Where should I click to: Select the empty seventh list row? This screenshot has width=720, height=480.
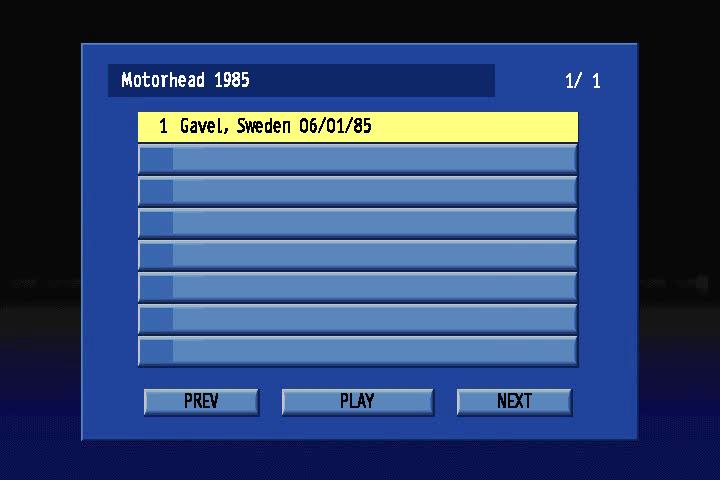click(x=358, y=319)
